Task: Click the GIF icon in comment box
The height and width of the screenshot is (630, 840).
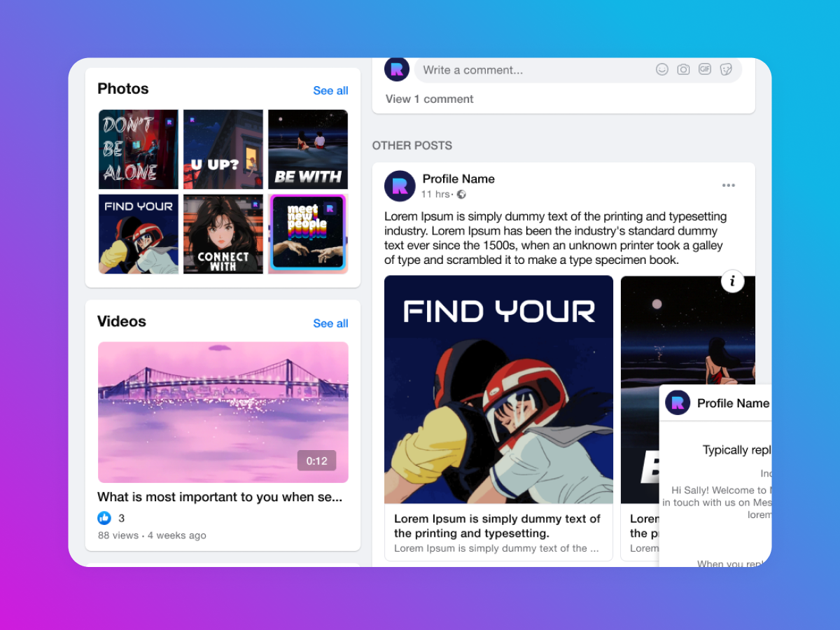Action: (x=705, y=69)
